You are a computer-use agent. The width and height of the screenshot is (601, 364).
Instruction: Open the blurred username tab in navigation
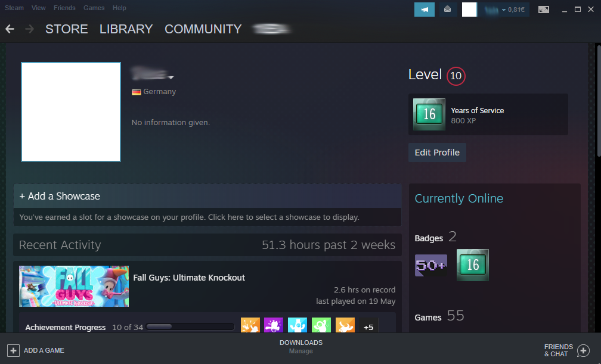pos(272,29)
